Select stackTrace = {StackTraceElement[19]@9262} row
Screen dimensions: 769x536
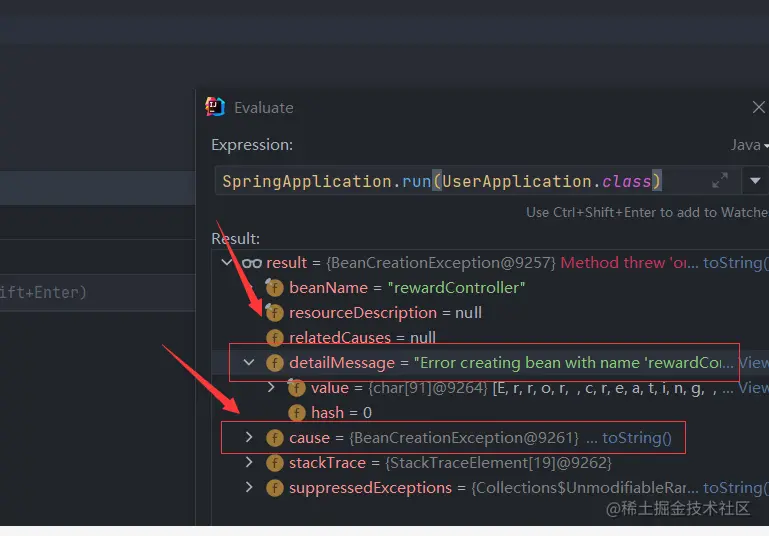coord(450,463)
